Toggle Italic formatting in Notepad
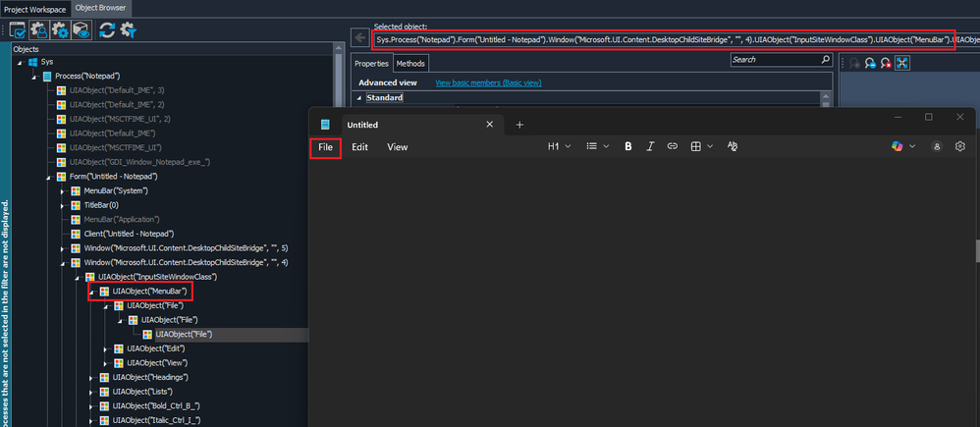The image size is (980, 427). point(650,146)
